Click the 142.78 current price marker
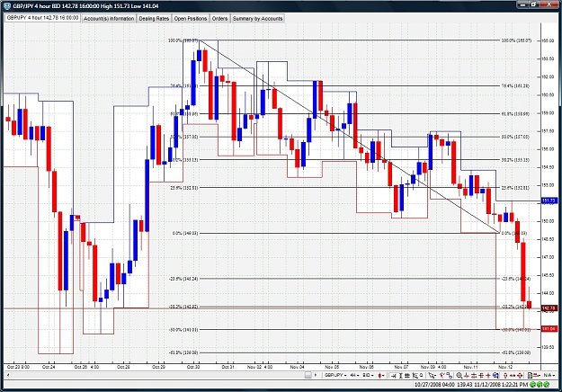 click(x=549, y=308)
